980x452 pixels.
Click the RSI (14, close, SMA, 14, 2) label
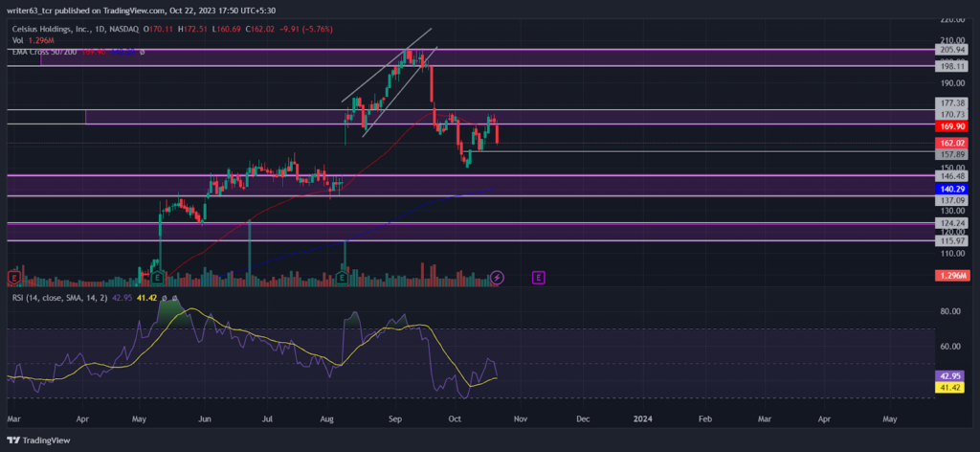pos(59,298)
